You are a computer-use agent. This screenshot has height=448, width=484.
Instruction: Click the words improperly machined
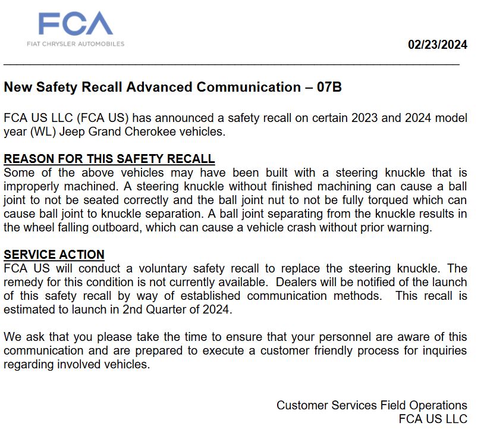tap(60, 187)
